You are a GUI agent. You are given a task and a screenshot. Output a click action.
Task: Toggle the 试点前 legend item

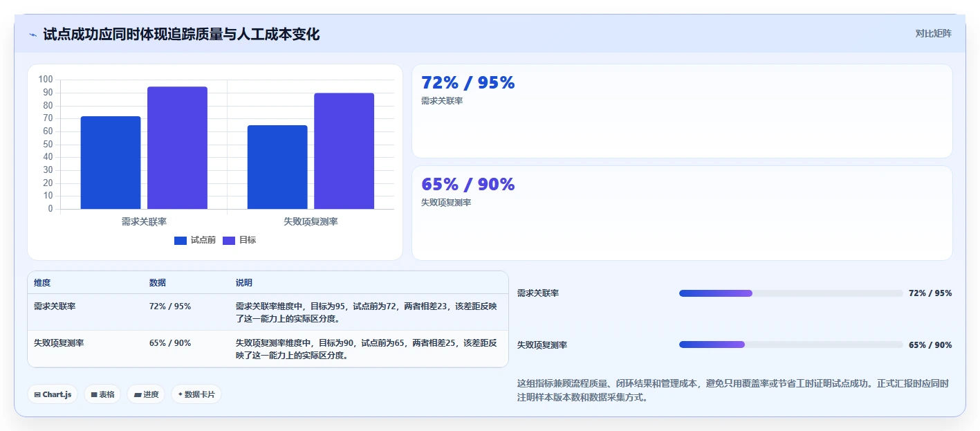195,240
